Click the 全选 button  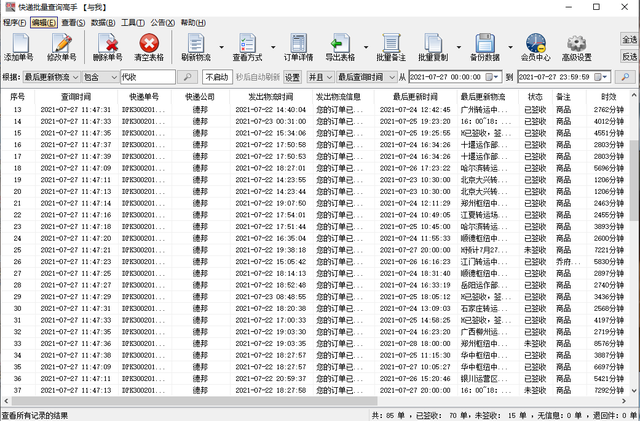(x=629, y=40)
